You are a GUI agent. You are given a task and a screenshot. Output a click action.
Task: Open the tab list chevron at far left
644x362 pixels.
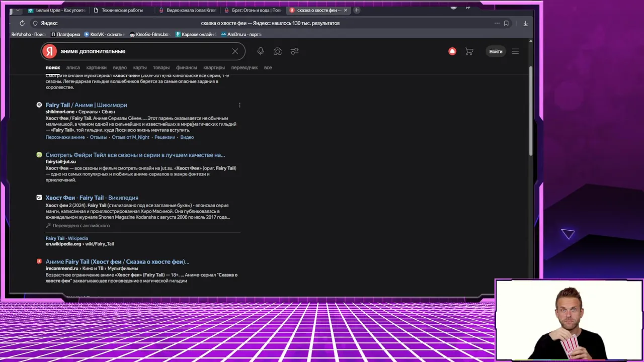click(18, 10)
